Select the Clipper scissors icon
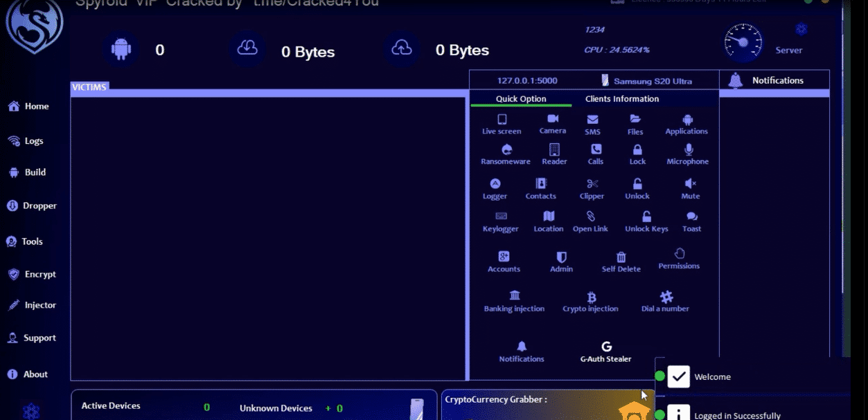 tap(592, 183)
